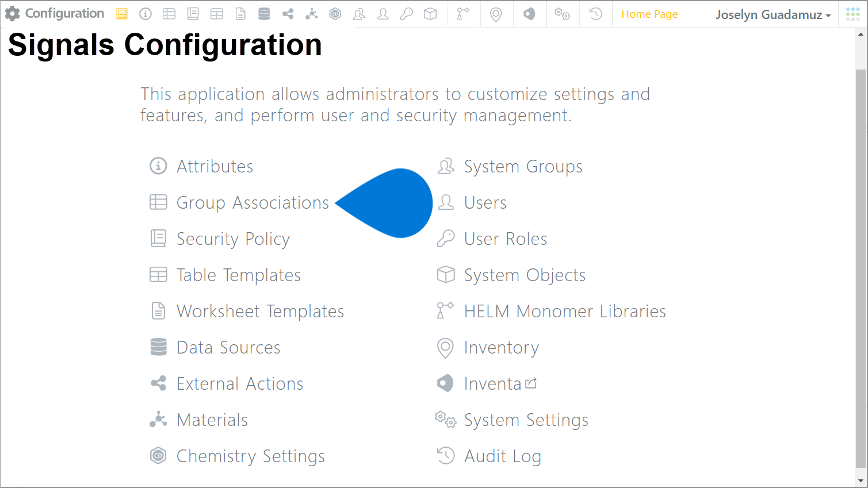Open the User Roles link

coord(506,239)
